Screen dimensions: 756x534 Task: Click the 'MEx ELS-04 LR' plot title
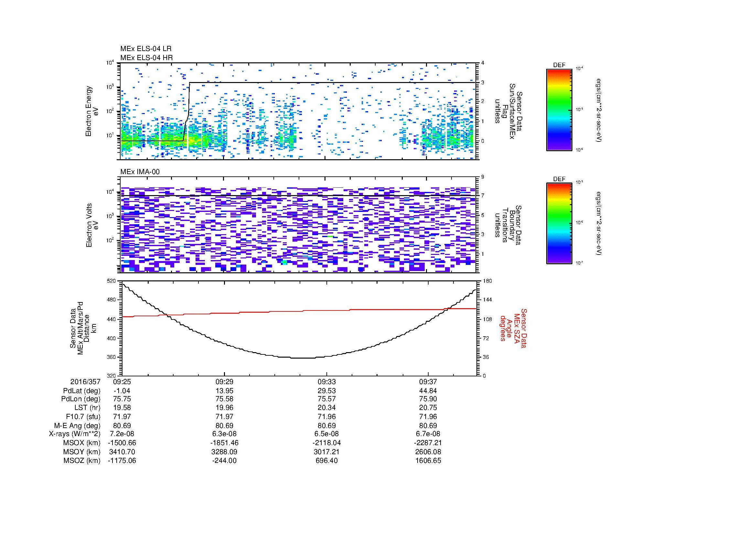point(146,49)
